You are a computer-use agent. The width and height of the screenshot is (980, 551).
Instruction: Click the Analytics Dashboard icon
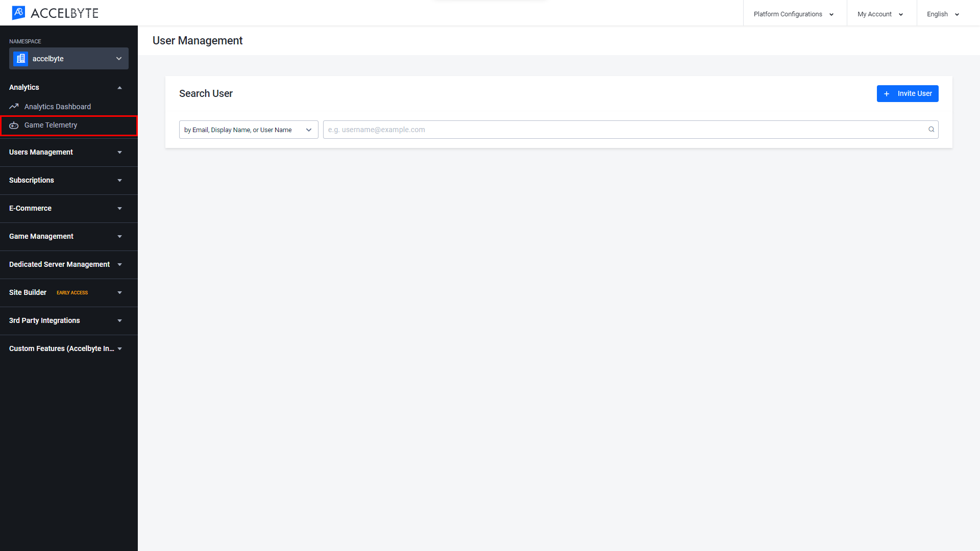pyautogui.click(x=14, y=106)
